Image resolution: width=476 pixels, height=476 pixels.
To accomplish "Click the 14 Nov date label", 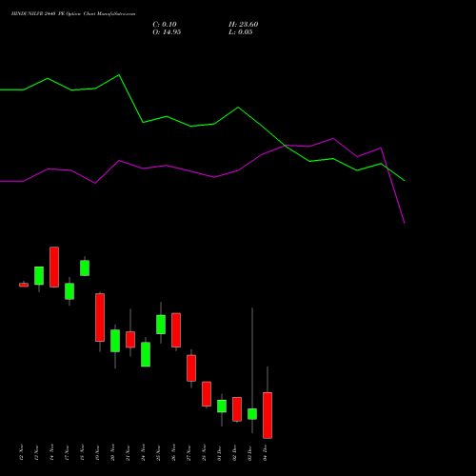I will 52,452.
